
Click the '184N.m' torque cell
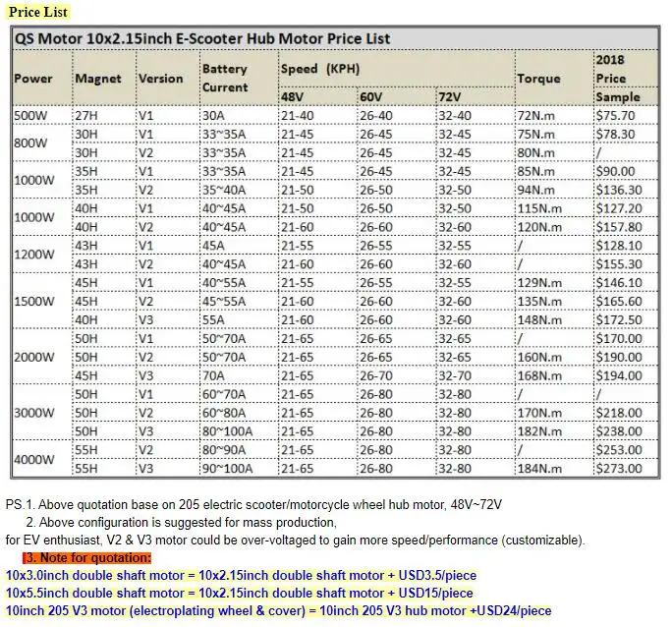point(539,469)
